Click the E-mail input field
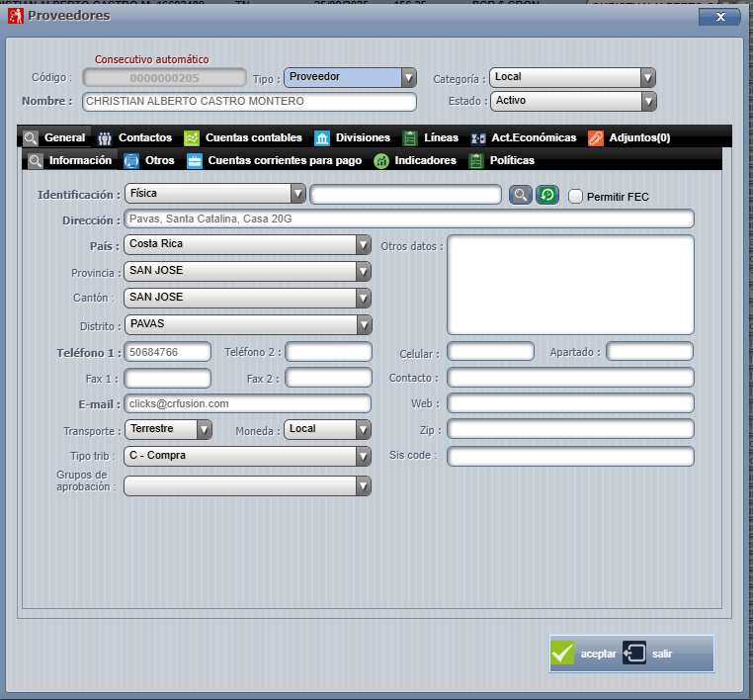Screen dimensions: 753x700 click(x=247, y=403)
